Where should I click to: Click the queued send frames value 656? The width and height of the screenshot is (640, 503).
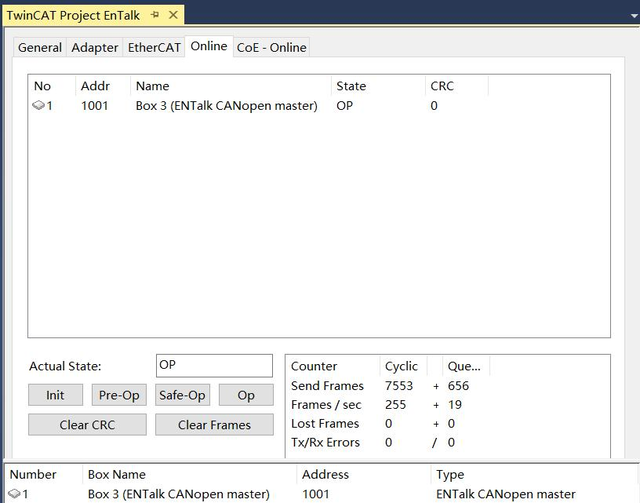[x=458, y=386]
